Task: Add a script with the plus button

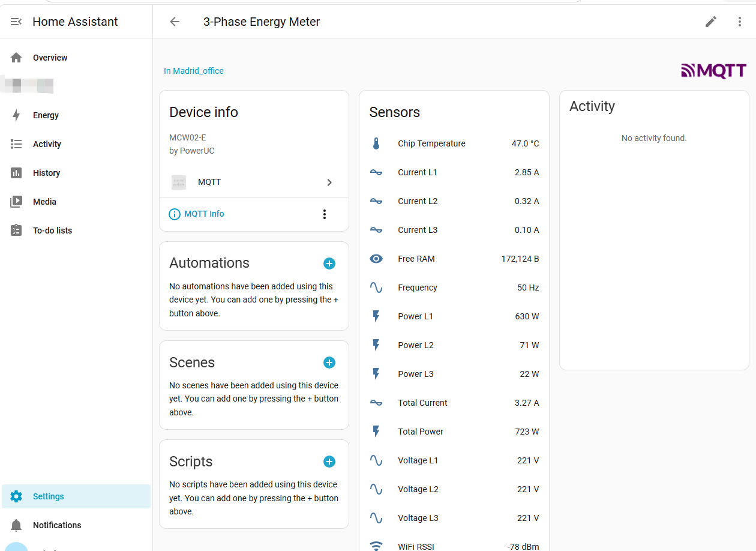Action: coord(329,462)
